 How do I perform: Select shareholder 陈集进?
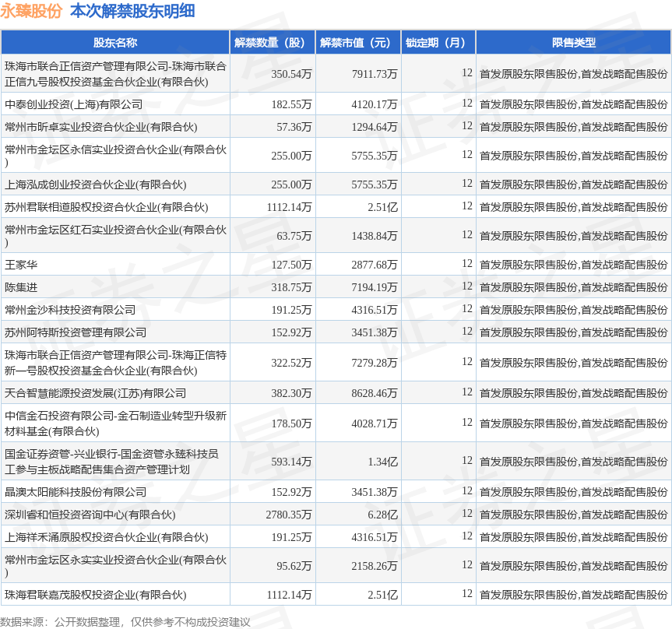21,287
